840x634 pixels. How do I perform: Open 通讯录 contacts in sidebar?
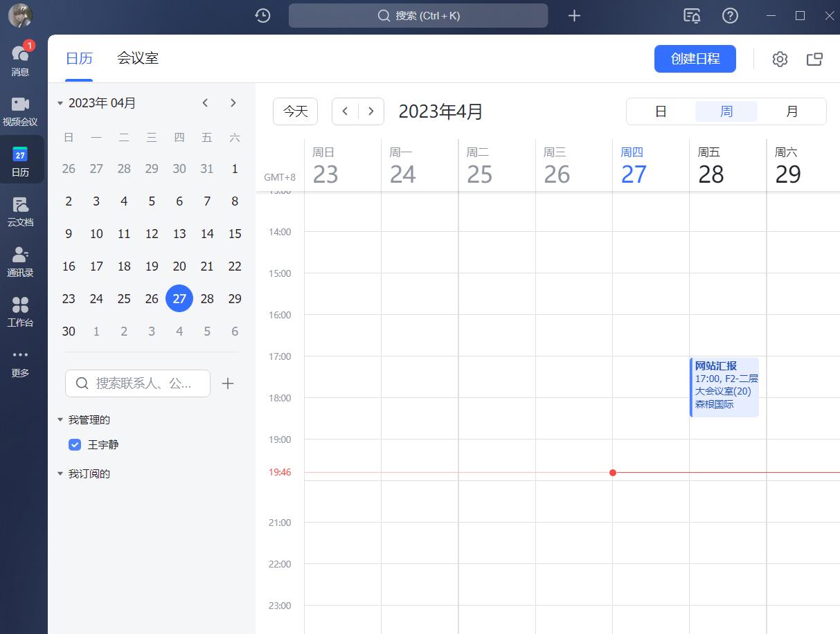(20, 261)
